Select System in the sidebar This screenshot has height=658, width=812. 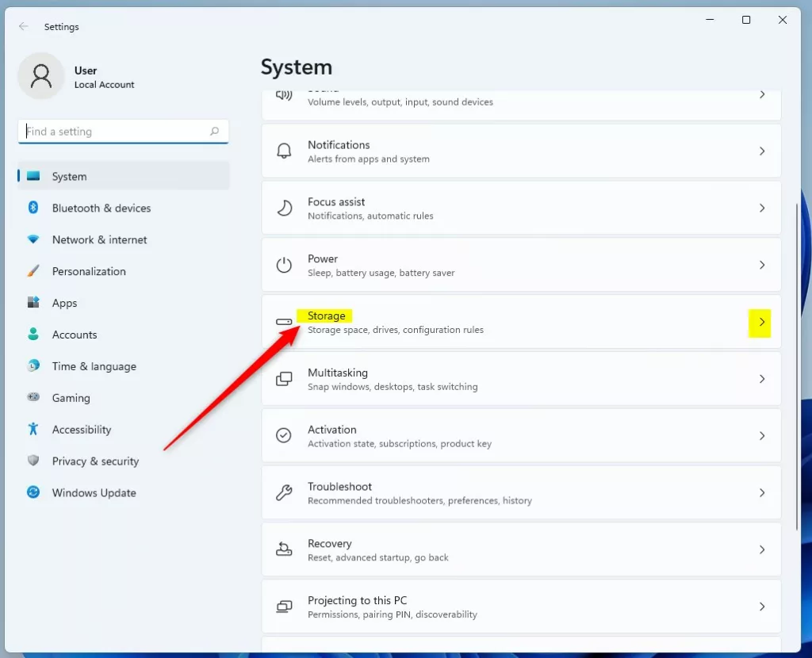coord(123,176)
